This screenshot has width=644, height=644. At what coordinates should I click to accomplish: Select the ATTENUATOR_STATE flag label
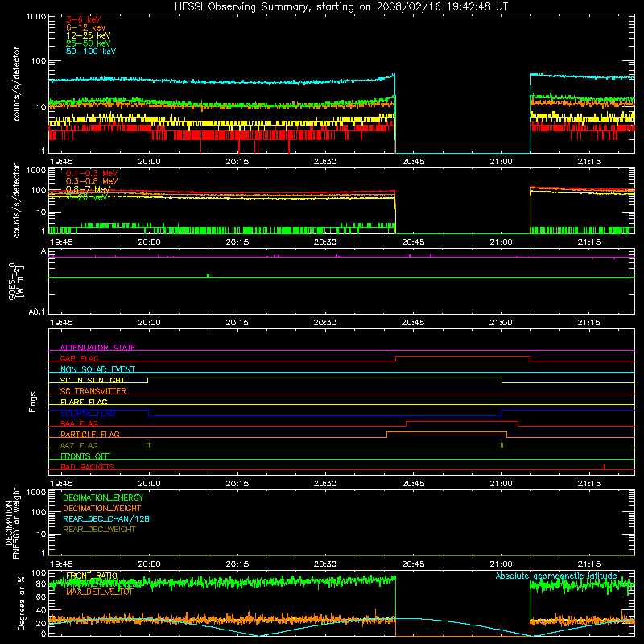click(97, 348)
